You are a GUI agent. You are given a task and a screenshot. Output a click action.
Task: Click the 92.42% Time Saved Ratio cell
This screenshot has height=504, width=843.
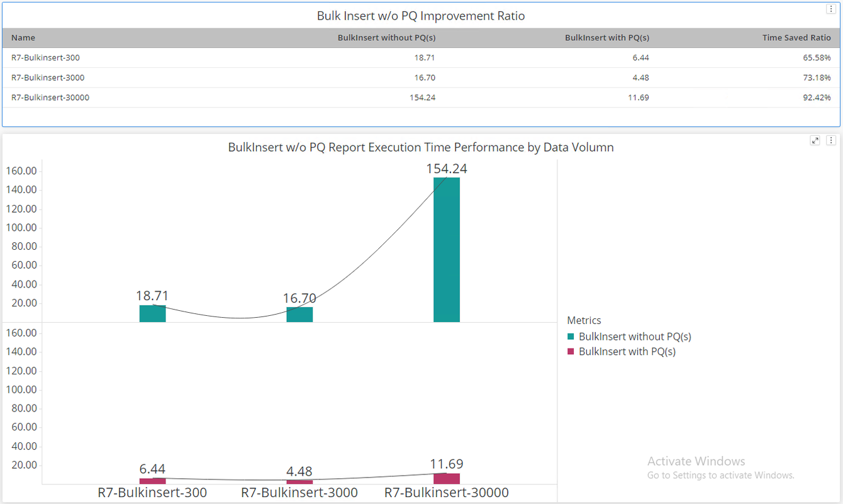click(817, 98)
